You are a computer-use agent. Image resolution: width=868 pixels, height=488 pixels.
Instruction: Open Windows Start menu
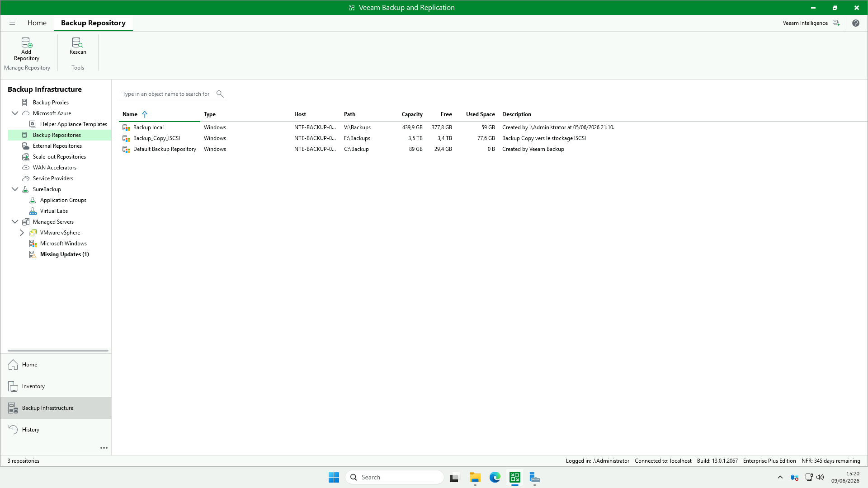(x=334, y=477)
